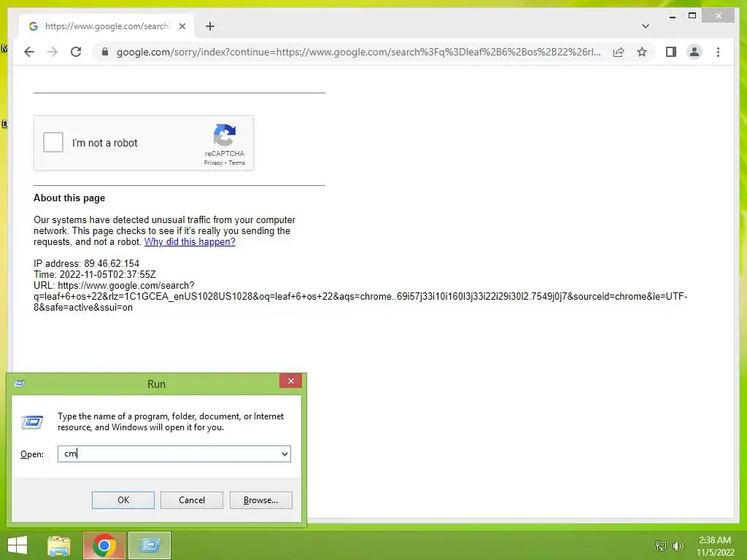Open the reCAPTCHA Terms link
The image size is (747, 560).
[237, 163]
